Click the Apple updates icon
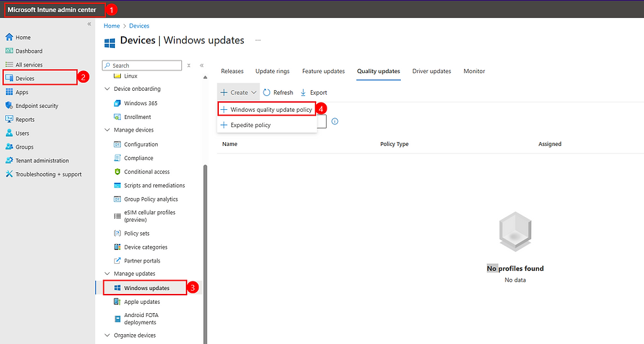644x344 pixels. [x=118, y=302]
